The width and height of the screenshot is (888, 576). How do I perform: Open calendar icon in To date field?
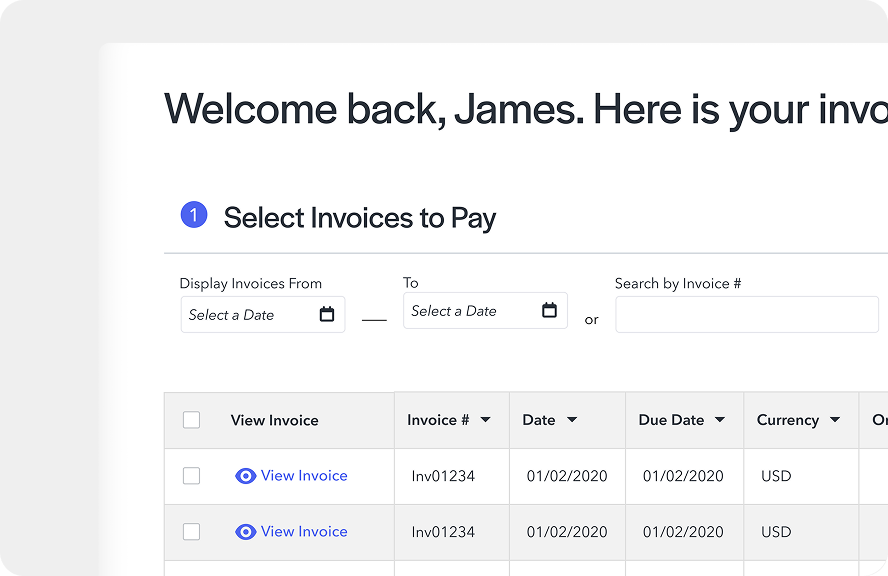coord(549,310)
